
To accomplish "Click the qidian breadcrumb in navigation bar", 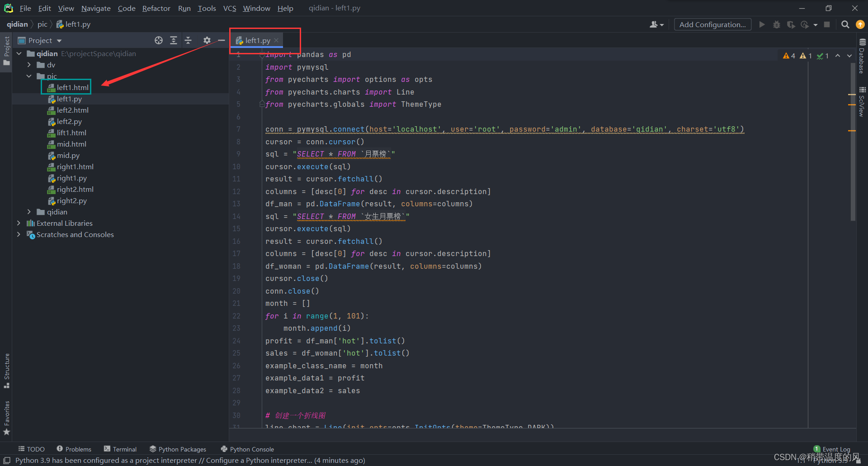I will (17, 24).
